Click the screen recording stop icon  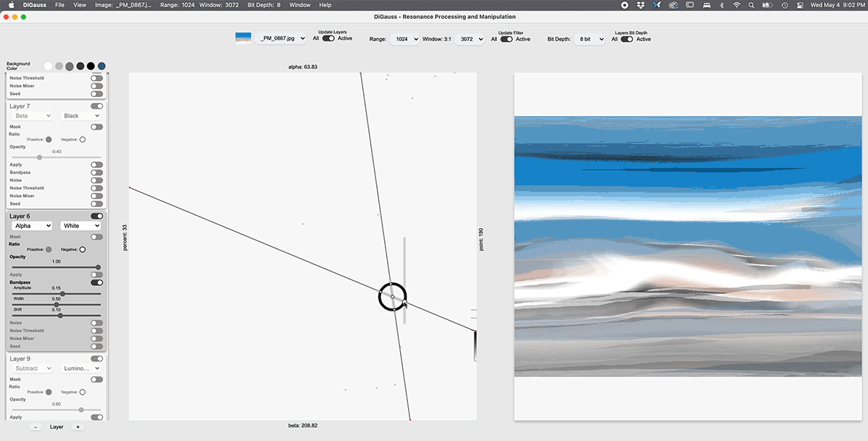point(625,5)
